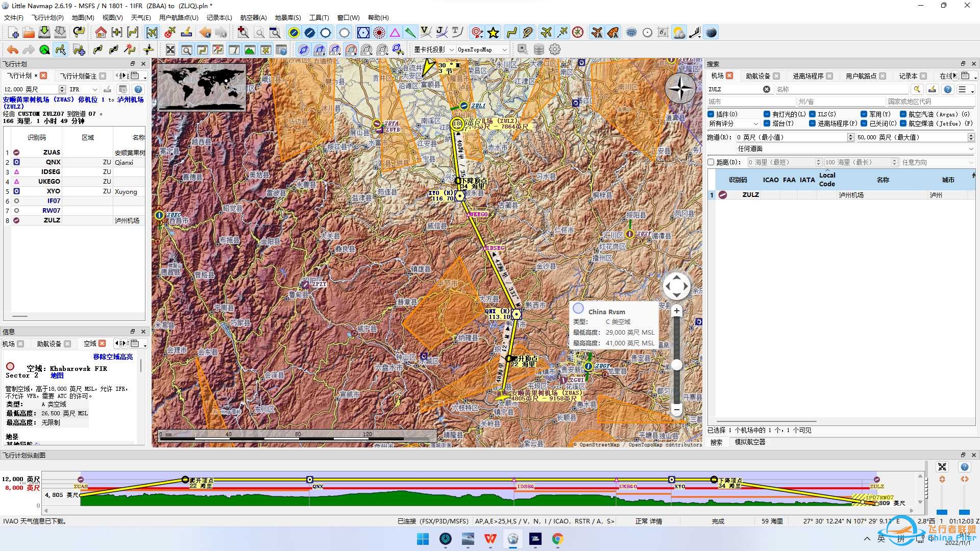980x551 pixels.
Task: Toggle the 航空汽油 (Avgas) checkbox
Action: click(903, 114)
